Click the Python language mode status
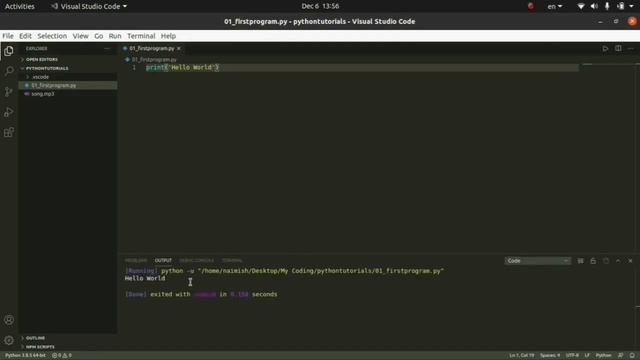Viewport: 640px width, 360px height. click(603, 356)
